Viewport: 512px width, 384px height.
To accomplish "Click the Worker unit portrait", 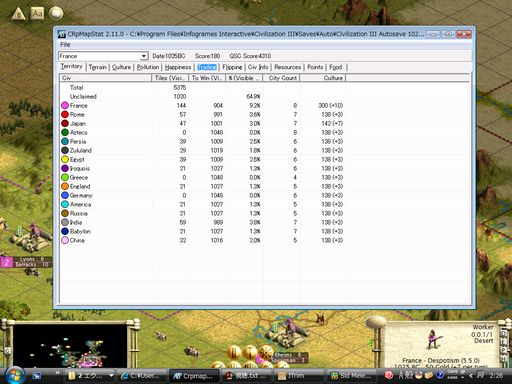I will 434,340.
